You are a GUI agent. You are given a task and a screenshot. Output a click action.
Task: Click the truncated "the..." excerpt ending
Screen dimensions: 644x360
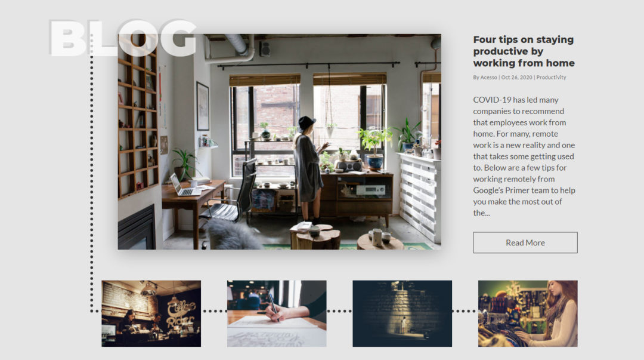click(x=481, y=213)
